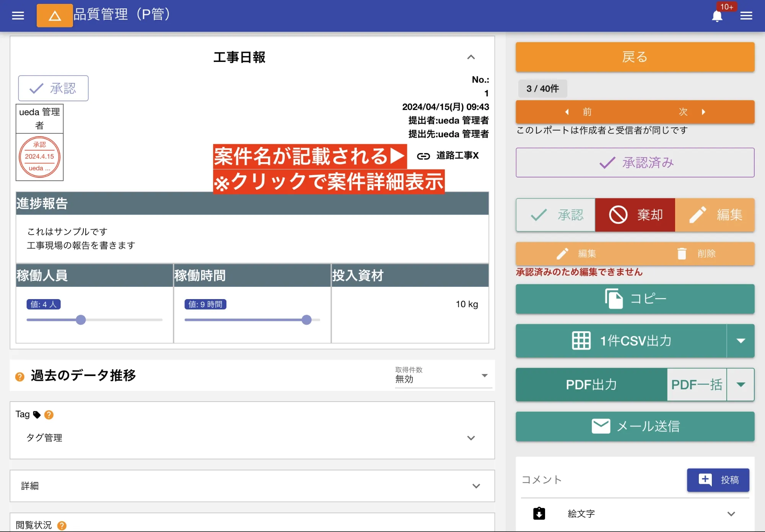
Task: Reject the report with 棄却
Action: (635, 215)
